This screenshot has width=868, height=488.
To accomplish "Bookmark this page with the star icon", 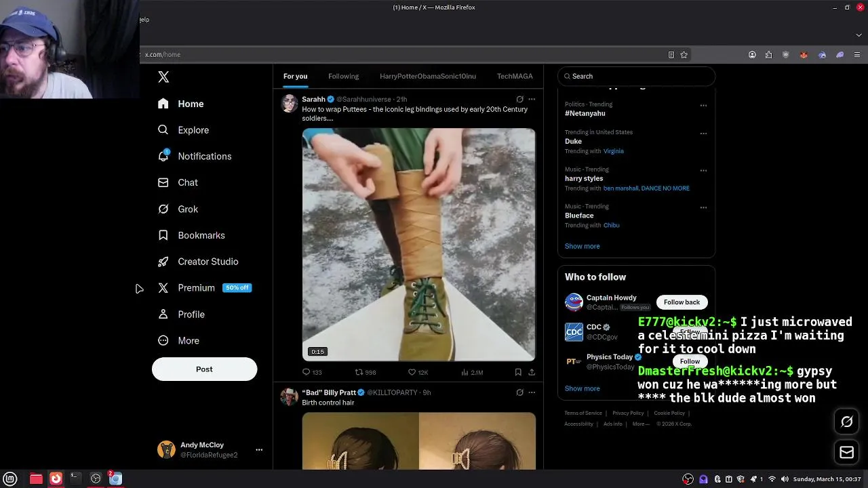I will click(684, 55).
